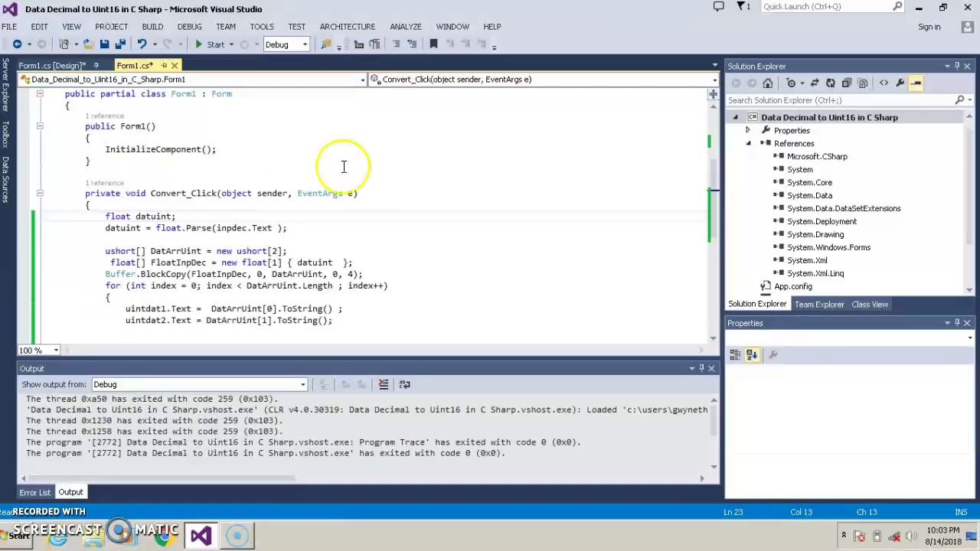Open the class navigation dropdown for Form1

point(363,80)
